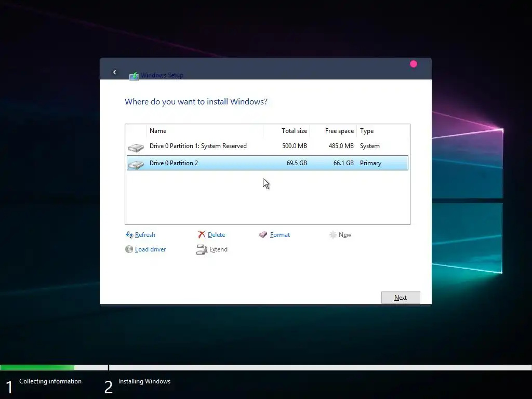Click the Format link
This screenshot has height=399, width=532.
tap(280, 235)
